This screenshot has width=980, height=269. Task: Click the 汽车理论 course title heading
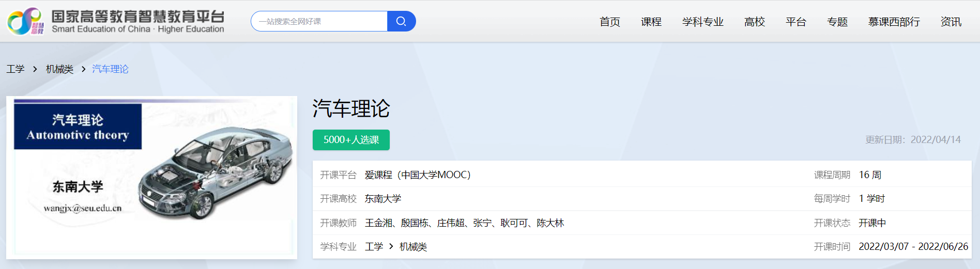pos(351,108)
